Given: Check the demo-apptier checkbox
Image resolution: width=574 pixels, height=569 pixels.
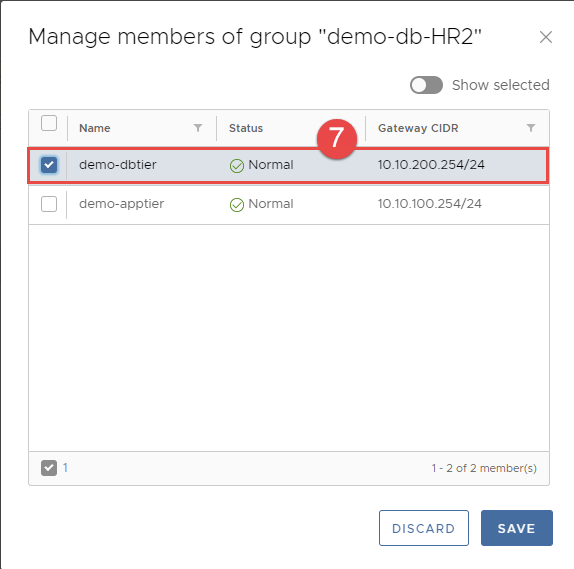Looking at the screenshot, I should pyautogui.click(x=49, y=204).
